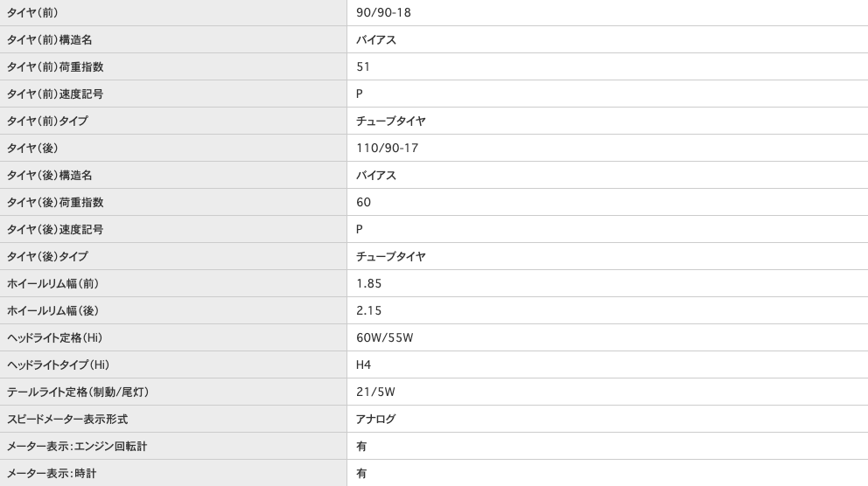
Task: Click the tail light value 21/5W
Action: point(375,392)
